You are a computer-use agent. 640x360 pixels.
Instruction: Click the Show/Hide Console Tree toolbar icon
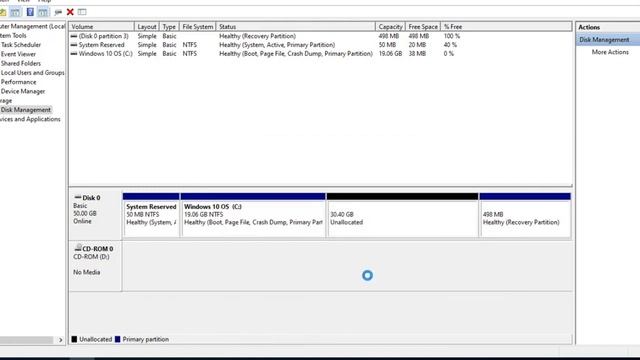[x=15, y=12]
